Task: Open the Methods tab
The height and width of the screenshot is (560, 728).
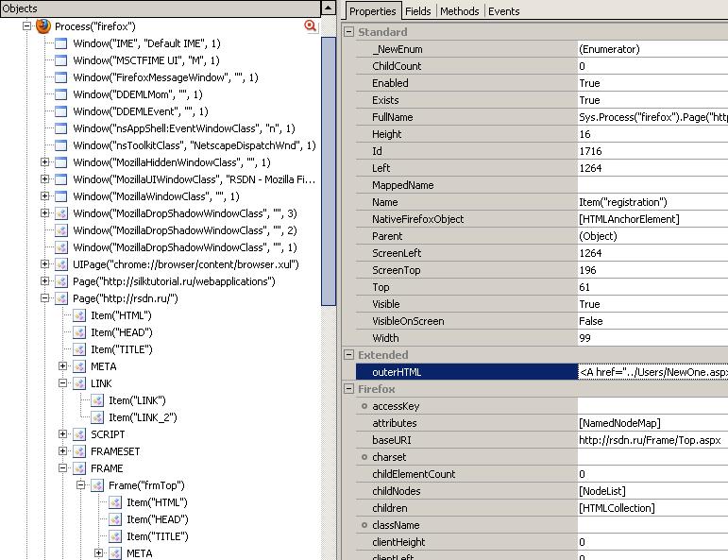Action: (x=459, y=11)
